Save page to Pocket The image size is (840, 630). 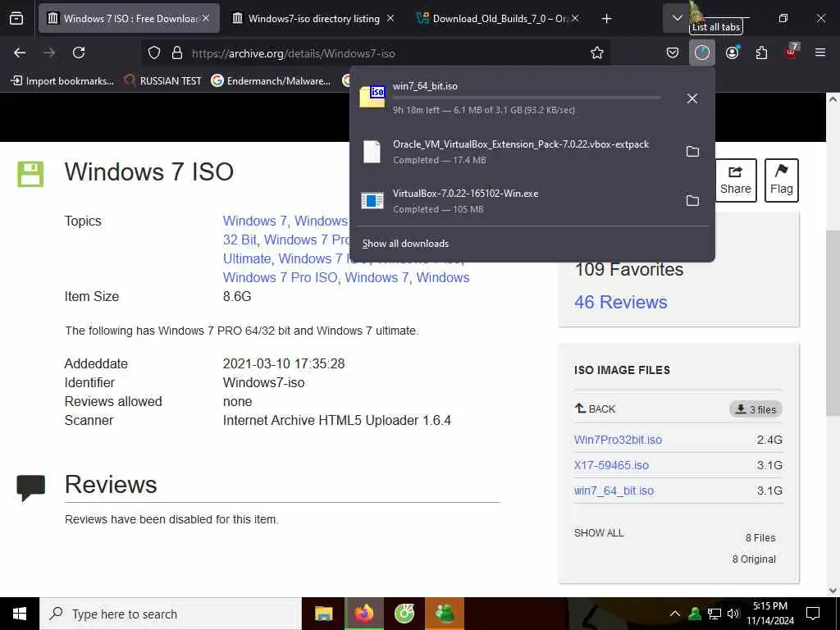673,52
